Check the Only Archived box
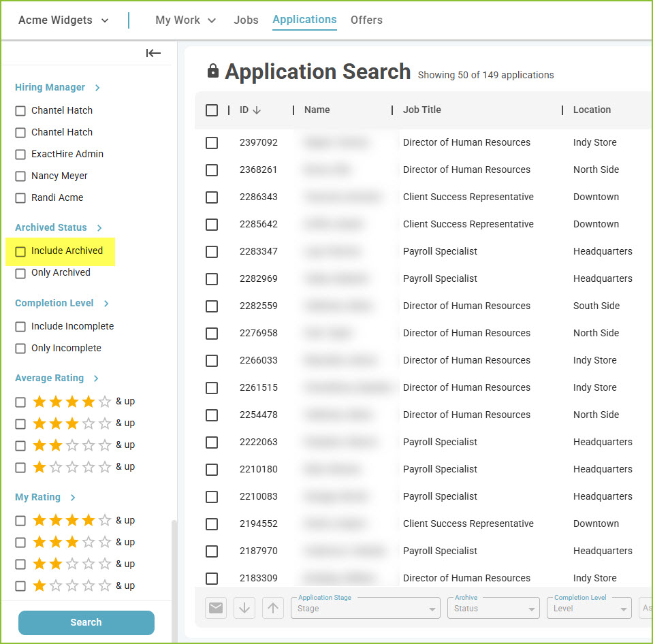Viewport: 653px width, 644px height. tap(20, 273)
